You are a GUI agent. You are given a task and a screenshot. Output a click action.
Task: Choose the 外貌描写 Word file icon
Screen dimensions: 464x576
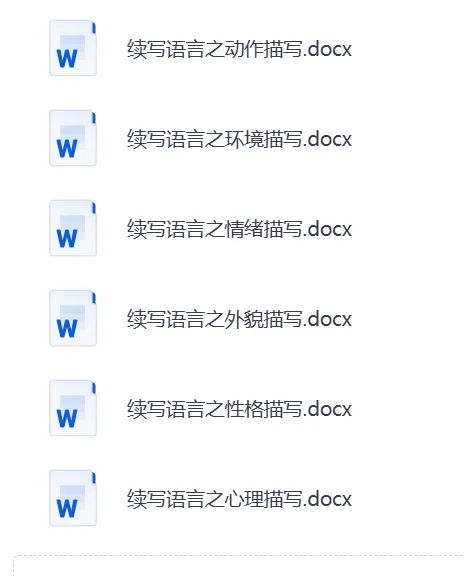click(73, 318)
